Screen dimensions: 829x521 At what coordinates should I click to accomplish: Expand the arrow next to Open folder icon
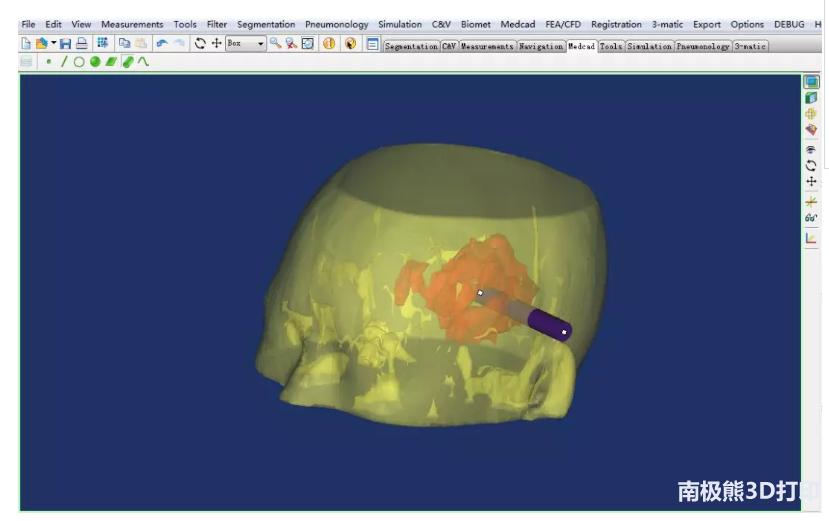click(x=53, y=44)
